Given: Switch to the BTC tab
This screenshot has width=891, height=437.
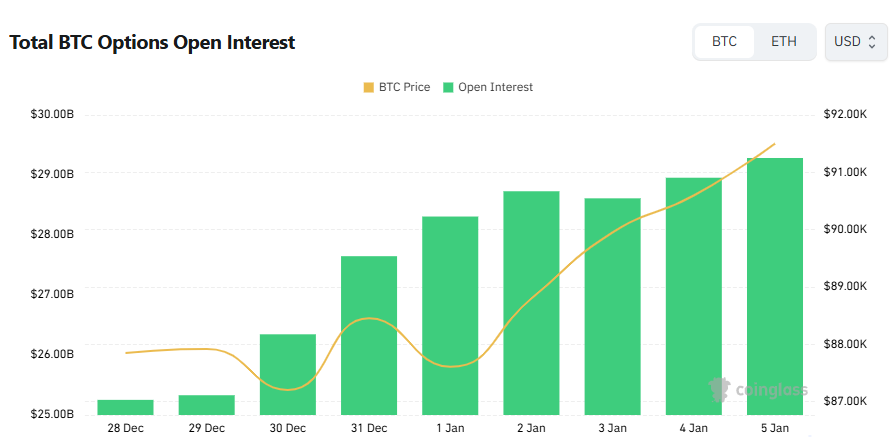Looking at the screenshot, I should tap(724, 42).
